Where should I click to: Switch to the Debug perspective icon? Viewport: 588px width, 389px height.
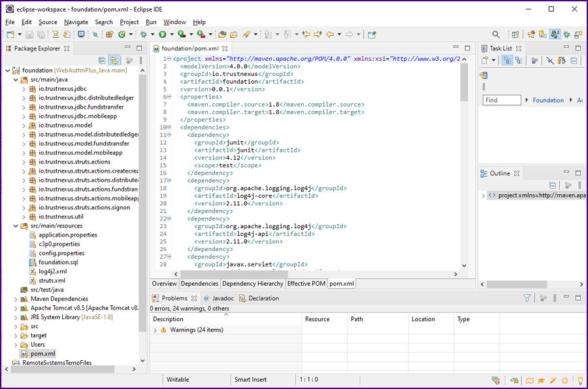point(566,35)
